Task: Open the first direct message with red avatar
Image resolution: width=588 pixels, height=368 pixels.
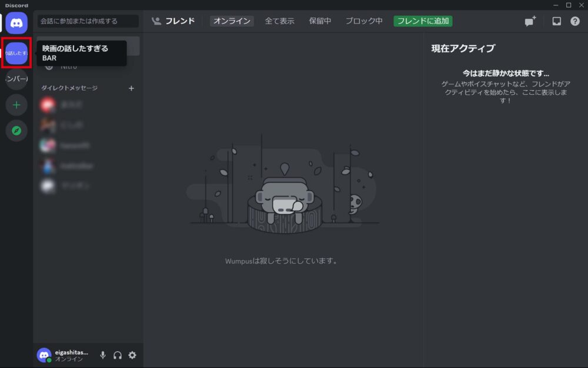Action: tap(88, 105)
